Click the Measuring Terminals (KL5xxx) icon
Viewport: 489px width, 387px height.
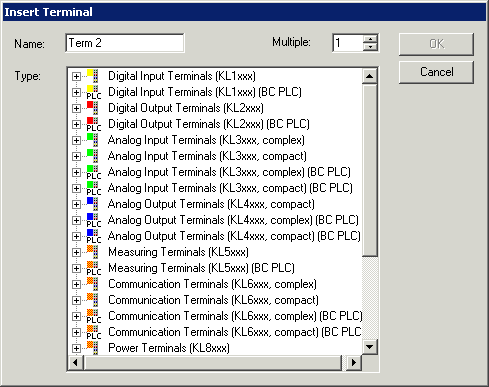[x=93, y=252]
